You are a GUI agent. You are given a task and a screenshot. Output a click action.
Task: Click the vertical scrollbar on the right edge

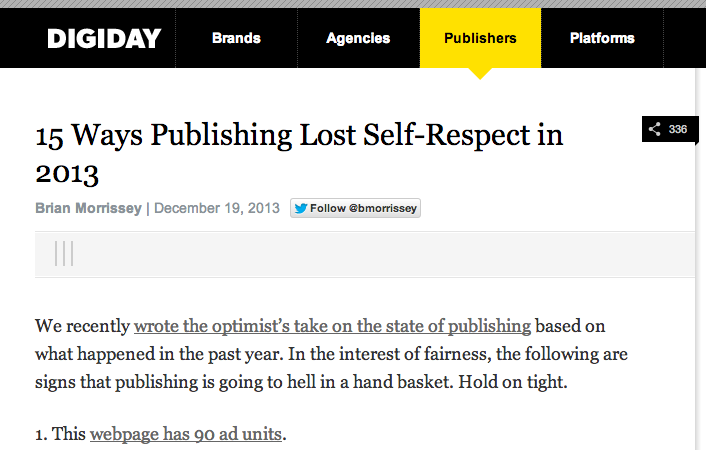click(x=701, y=250)
